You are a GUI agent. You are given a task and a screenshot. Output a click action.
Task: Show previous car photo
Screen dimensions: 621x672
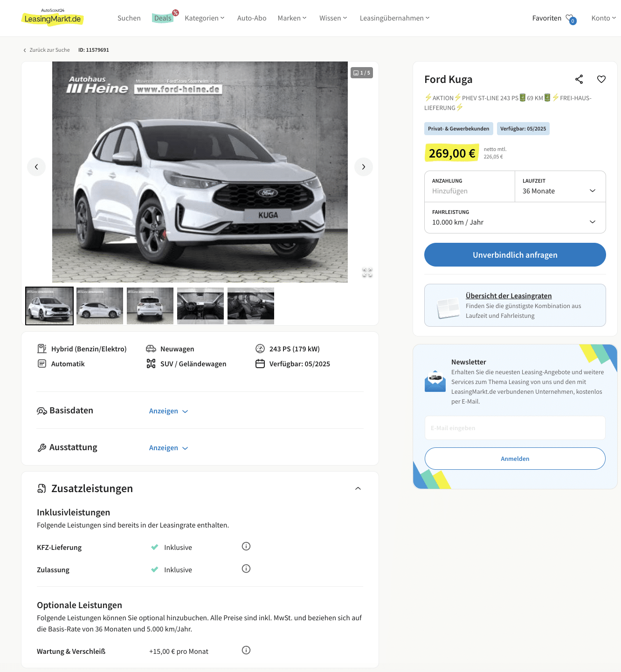point(36,167)
